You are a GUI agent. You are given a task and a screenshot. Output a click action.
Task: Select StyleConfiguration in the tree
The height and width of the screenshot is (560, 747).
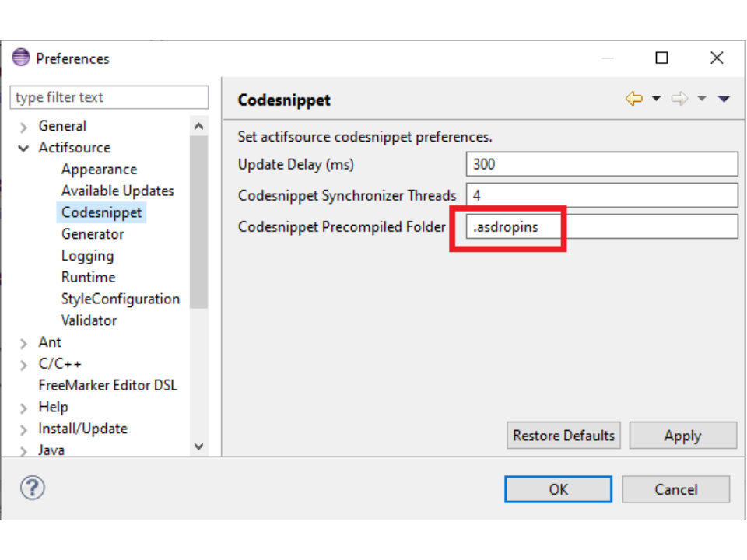[x=120, y=299]
